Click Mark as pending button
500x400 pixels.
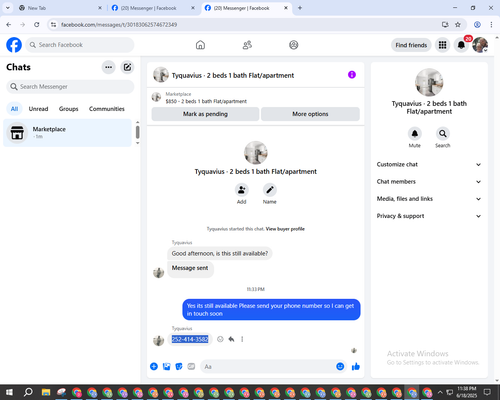[x=205, y=114]
